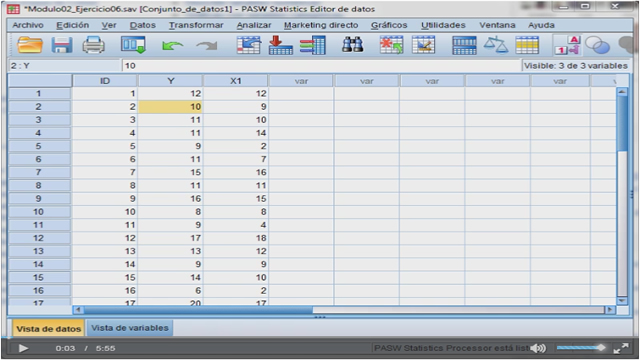Click Insert variable icon
This screenshot has height=360, width=640.
pyautogui.click(x=423, y=45)
